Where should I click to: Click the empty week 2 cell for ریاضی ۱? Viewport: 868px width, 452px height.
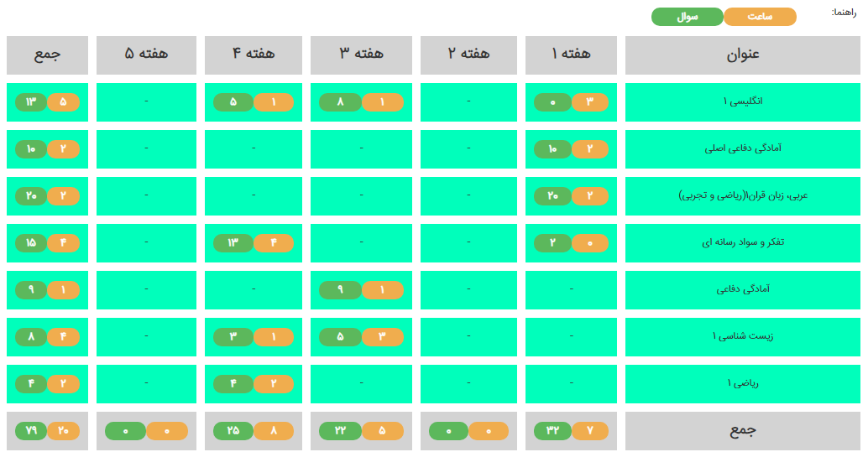point(468,383)
